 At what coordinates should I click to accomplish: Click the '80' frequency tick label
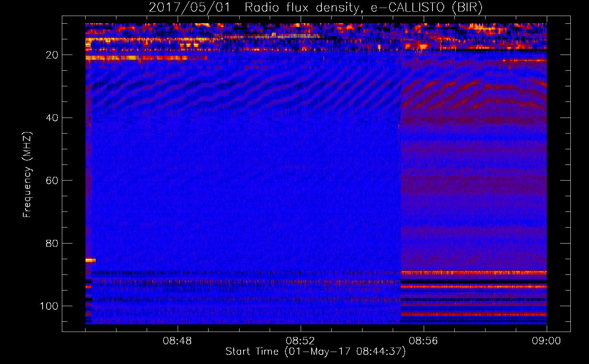tap(52, 244)
